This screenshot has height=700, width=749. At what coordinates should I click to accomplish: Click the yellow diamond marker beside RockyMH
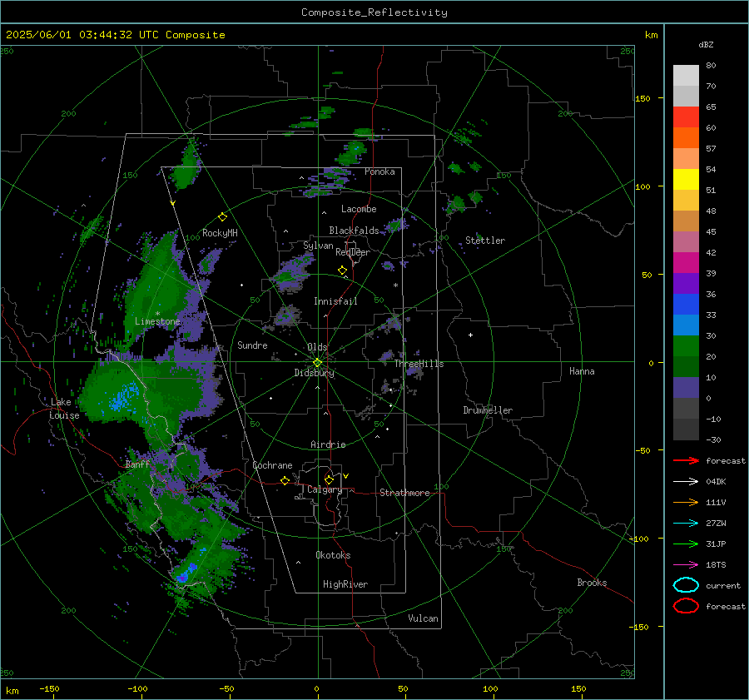point(222,217)
